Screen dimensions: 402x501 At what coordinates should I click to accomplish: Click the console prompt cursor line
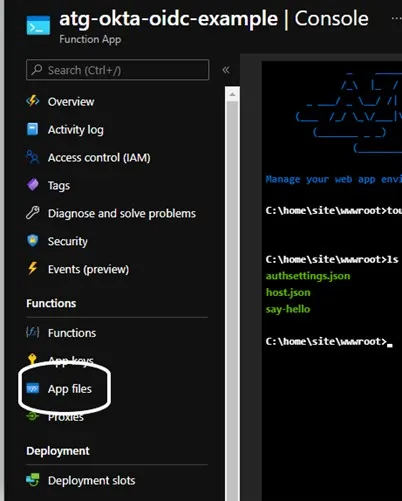pyautogui.click(x=329, y=342)
